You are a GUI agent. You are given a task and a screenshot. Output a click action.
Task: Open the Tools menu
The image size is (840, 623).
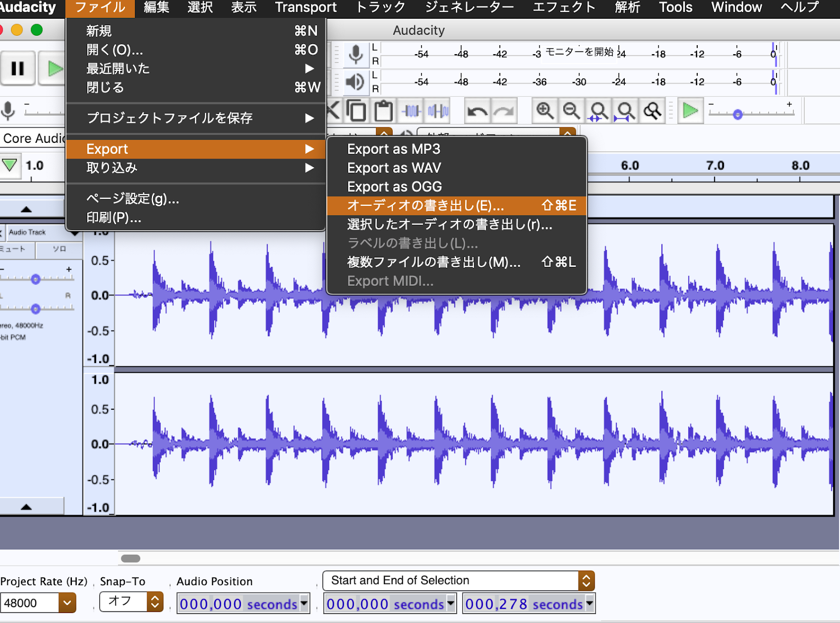click(676, 8)
